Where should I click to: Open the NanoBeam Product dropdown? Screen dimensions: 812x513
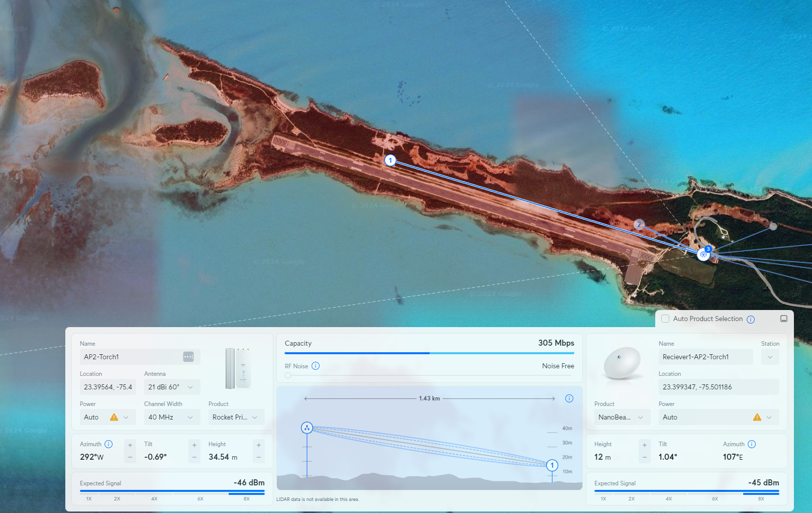pos(622,417)
